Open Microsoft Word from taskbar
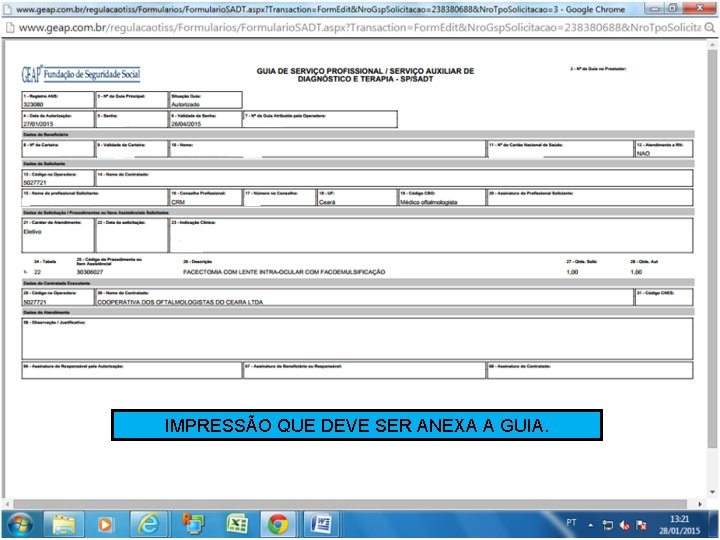The image size is (720, 540). click(321, 524)
